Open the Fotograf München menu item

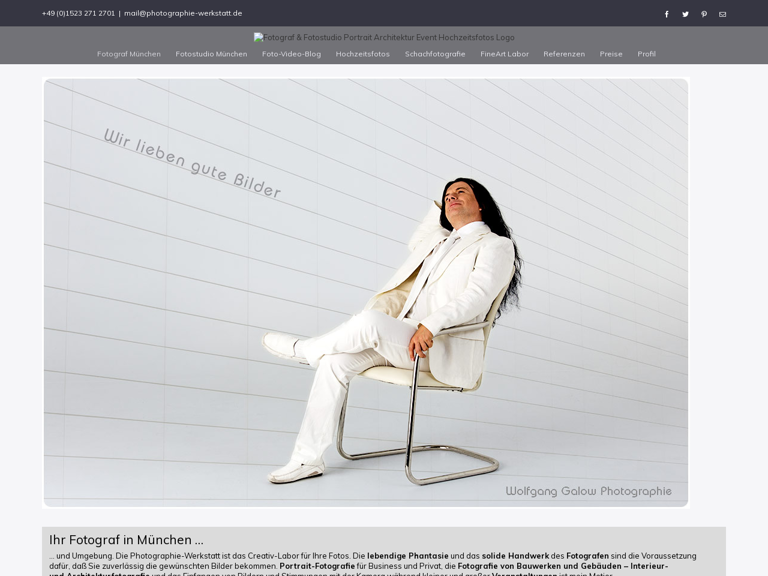coord(128,54)
